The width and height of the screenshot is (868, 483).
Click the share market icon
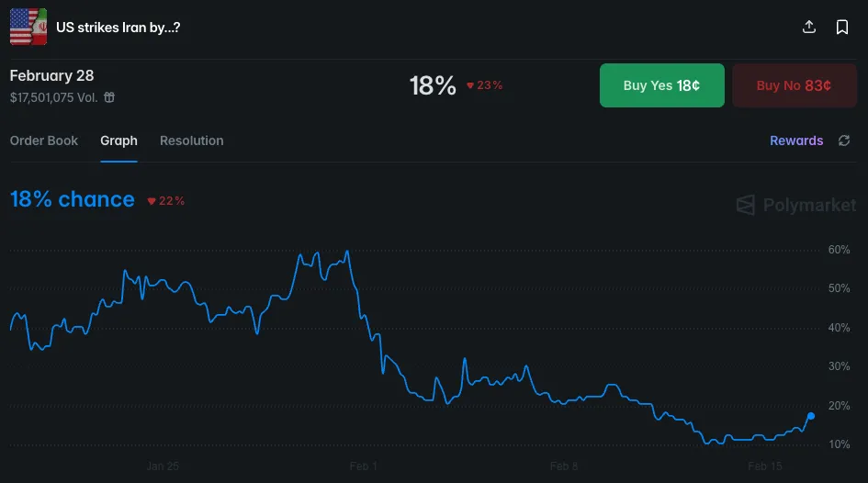click(809, 28)
